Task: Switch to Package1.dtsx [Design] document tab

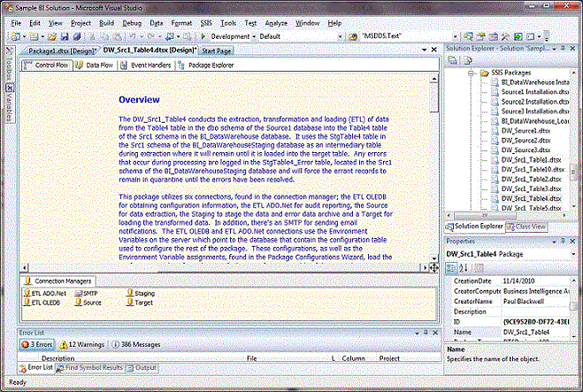Action: (x=59, y=51)
